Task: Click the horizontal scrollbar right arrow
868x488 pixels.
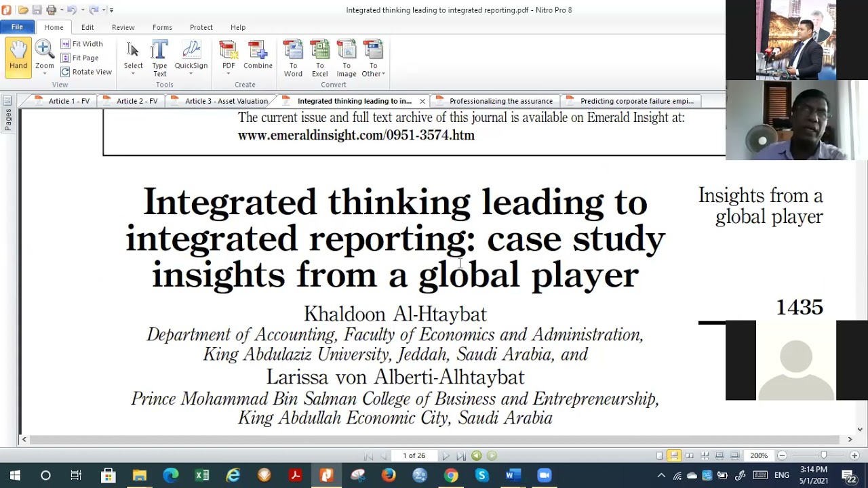Action: tap(850, 439)
